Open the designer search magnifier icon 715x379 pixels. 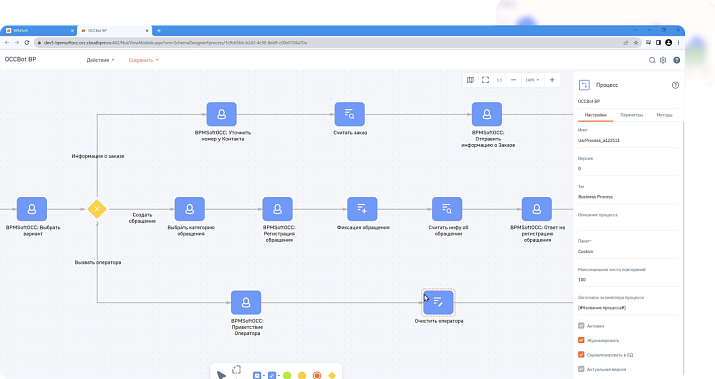pos(652,60)
